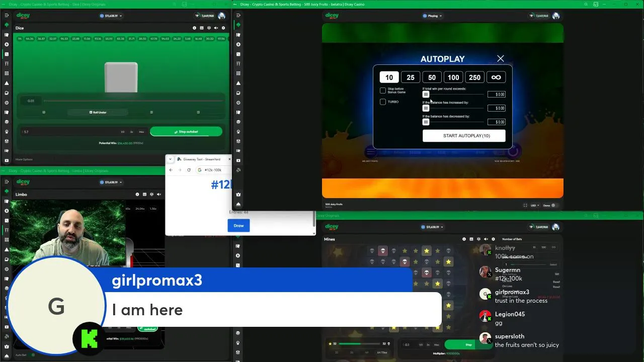Image resolution: width=644 pixels, height=362 pixels.
Task: Click 1/2 bet button in Dice
Action: [x=122, y=132]
